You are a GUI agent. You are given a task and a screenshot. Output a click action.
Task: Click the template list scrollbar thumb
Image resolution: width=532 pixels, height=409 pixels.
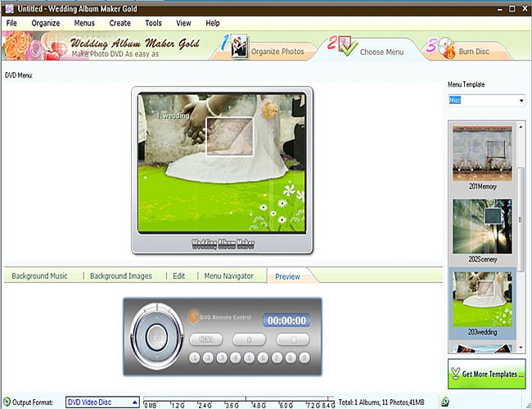[x=520, y=219]
